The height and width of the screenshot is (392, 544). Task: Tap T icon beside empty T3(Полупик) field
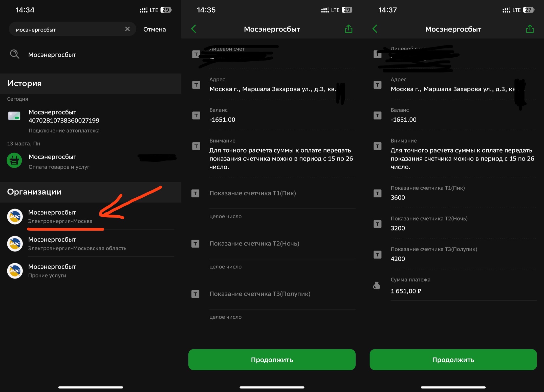click(x=195, y=294)
